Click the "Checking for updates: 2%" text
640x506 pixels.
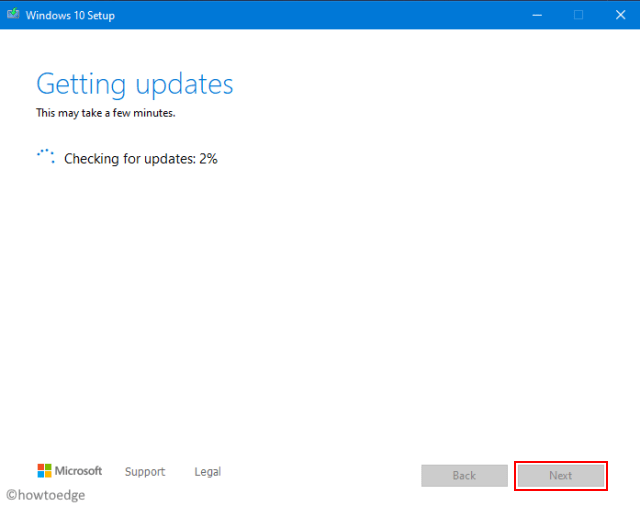coord(141,159)
